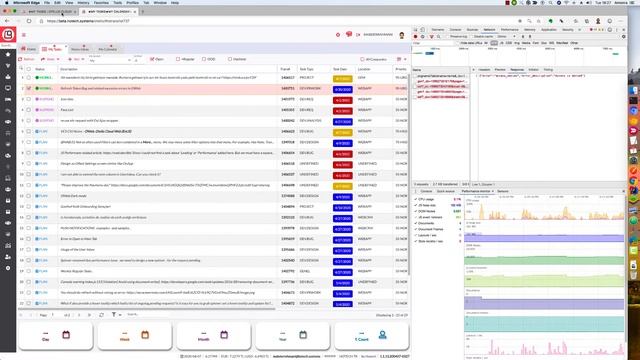The height and width of the screenshot is (360, 640).
Task: Go to next grid page arrow
Action: coord(79,315)
